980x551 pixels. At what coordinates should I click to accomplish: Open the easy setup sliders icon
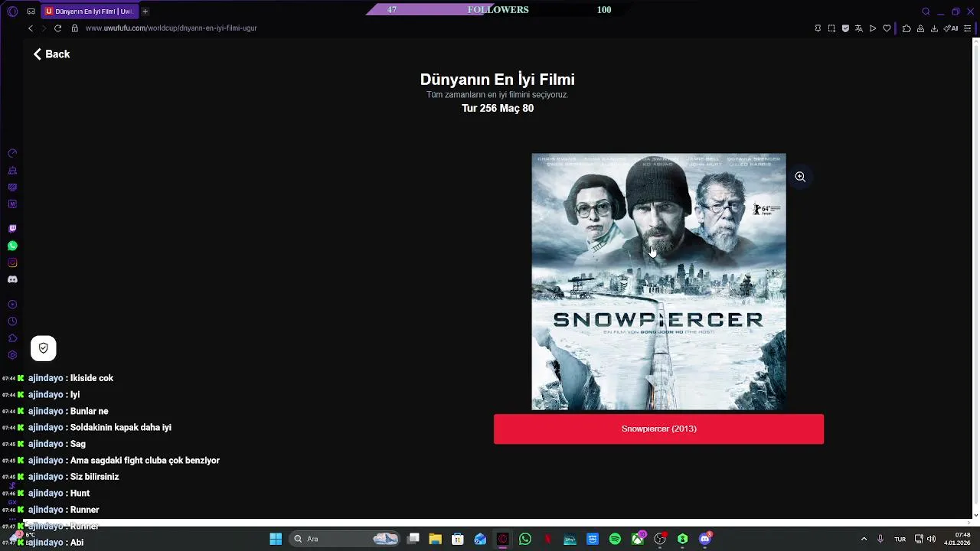pyautogui.click(x=969, y=28)
